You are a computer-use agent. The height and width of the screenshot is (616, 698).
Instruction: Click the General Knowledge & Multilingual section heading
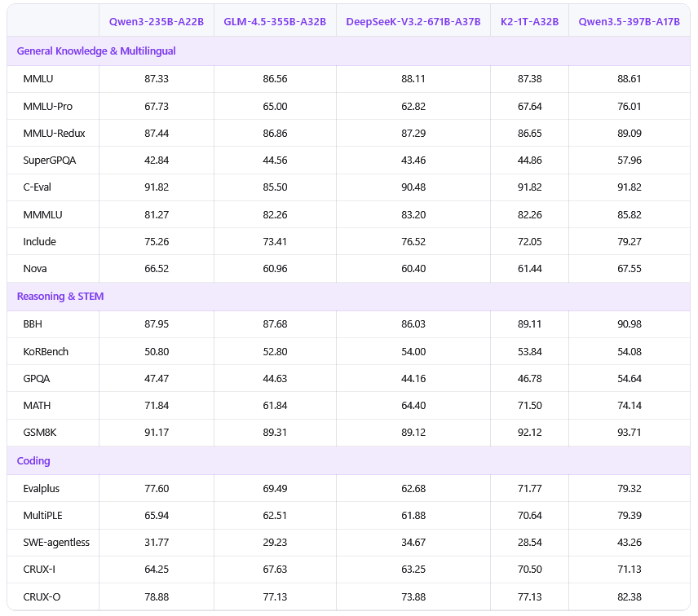(x=96, y=51)
